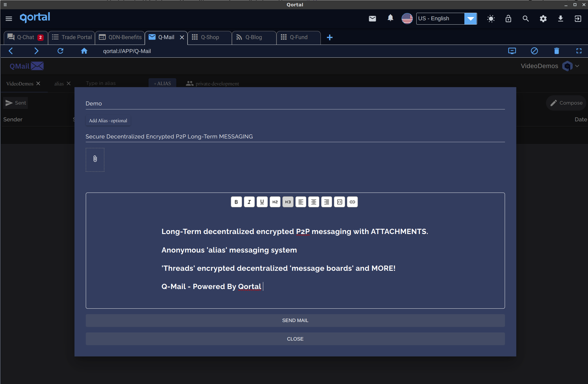Align text right

pyautogui.click(x=327, y=202)
